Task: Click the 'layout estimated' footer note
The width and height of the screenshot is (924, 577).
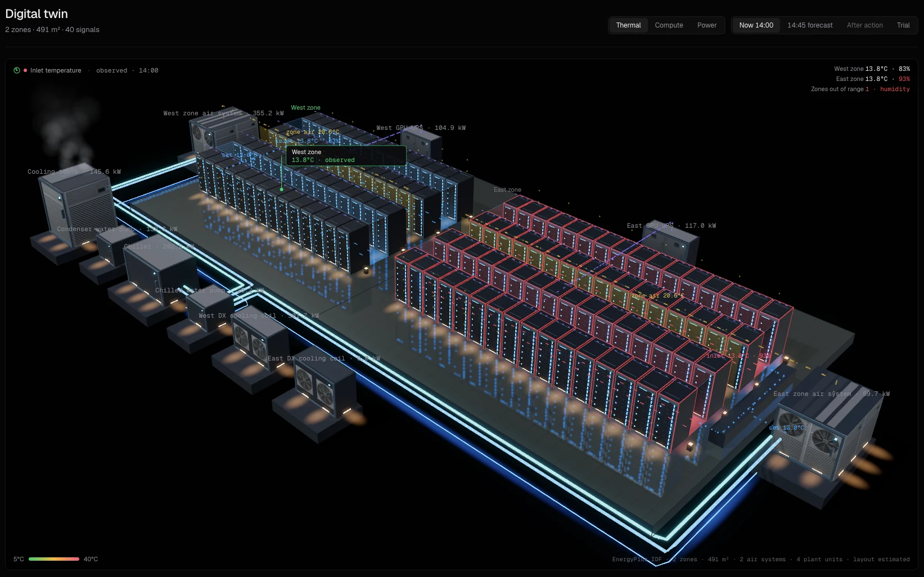Action: coord(881,559)
